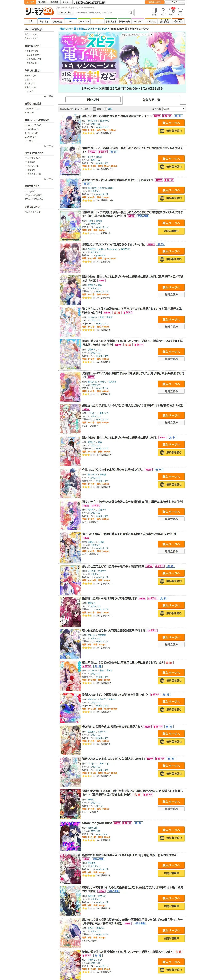Expand もっと見る under 作家で絞り込む
Screen dimensions: 210x980
48,96
